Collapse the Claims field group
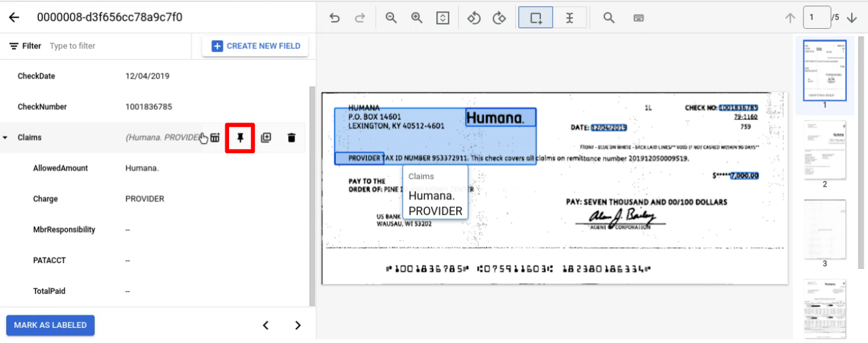Image resolution: width=868 pixels, height=343 pixels. 6,138
